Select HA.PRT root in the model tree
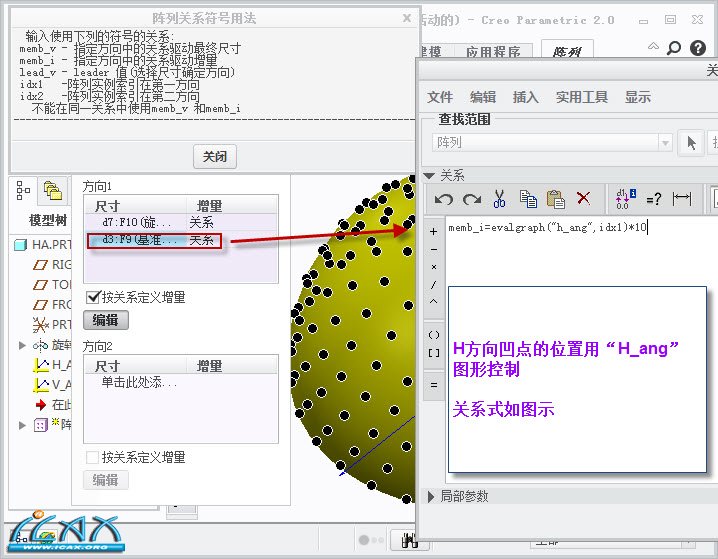The height and width of the screenshot is (559, 718). (43, 245)
